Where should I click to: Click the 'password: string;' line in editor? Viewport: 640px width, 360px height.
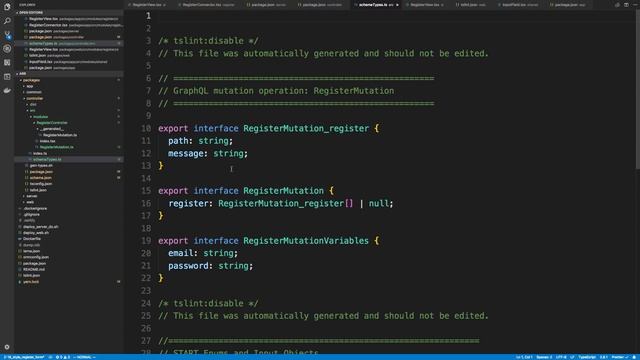(210, 266)
